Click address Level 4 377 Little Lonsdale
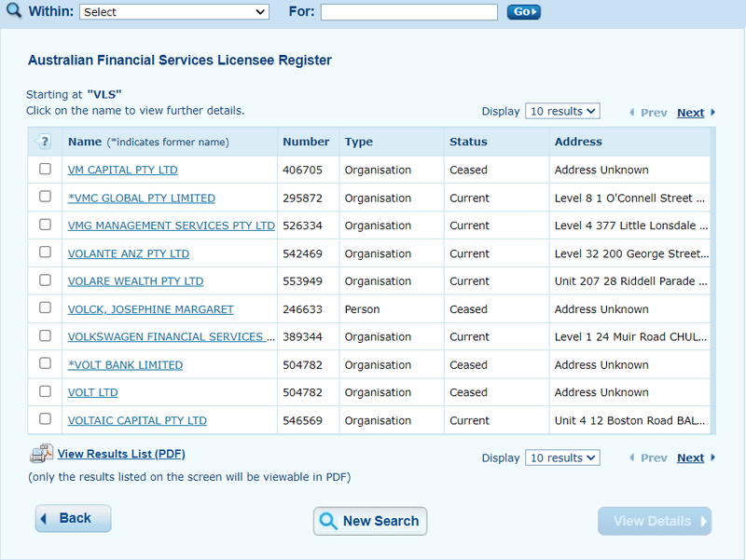The height and width of the screenshot is (560, 746). (631, 225)
